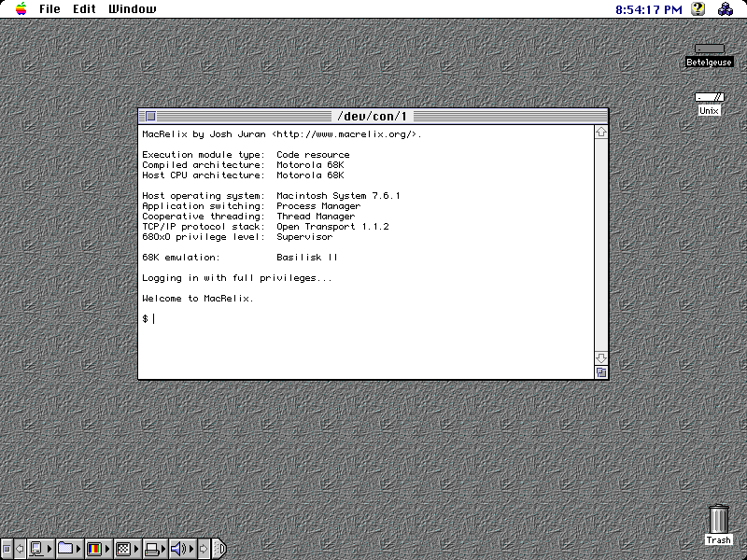Open the Edit menu
The width and height of the screenshot is (747, 560).
point(84,9)
